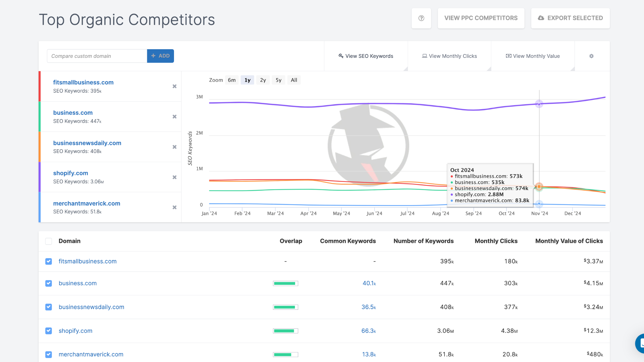Toggle the select-all checkbox beside Domain header
This screenshot has height=362, width=644.
coord(49,241)
